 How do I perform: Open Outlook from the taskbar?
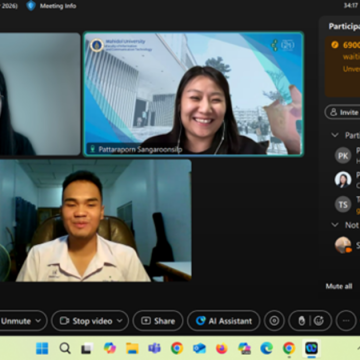tap(199, 348)
